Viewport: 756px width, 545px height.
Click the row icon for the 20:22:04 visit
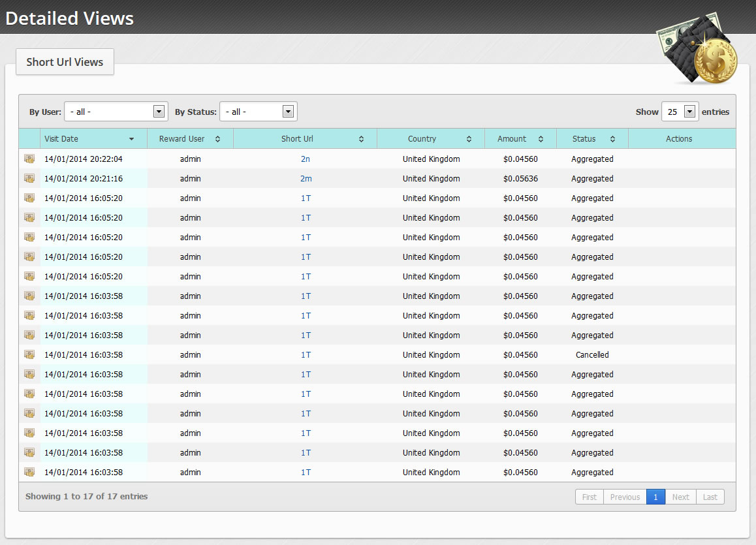pos(29,159)
